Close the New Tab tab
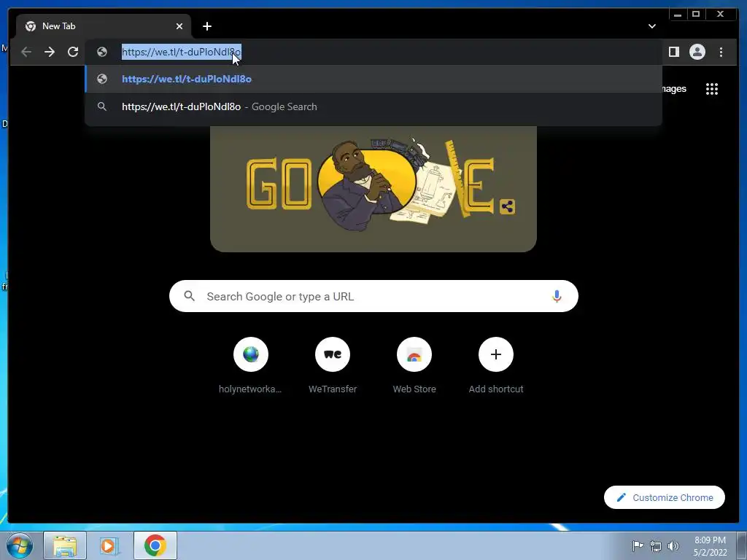Viewport: 747px width, 560px height. (x=179, y=26)
